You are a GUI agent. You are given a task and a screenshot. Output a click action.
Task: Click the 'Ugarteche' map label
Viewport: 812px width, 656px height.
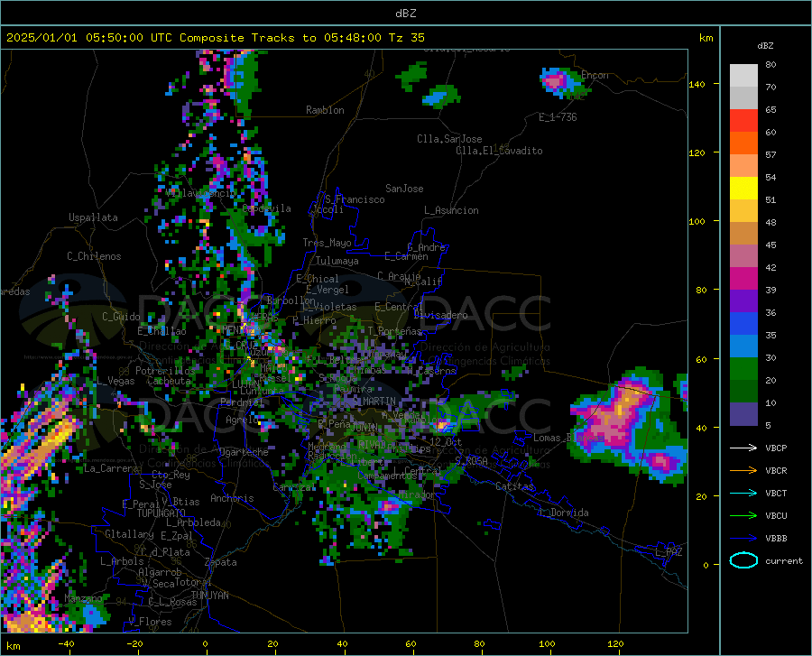[244, 452]
